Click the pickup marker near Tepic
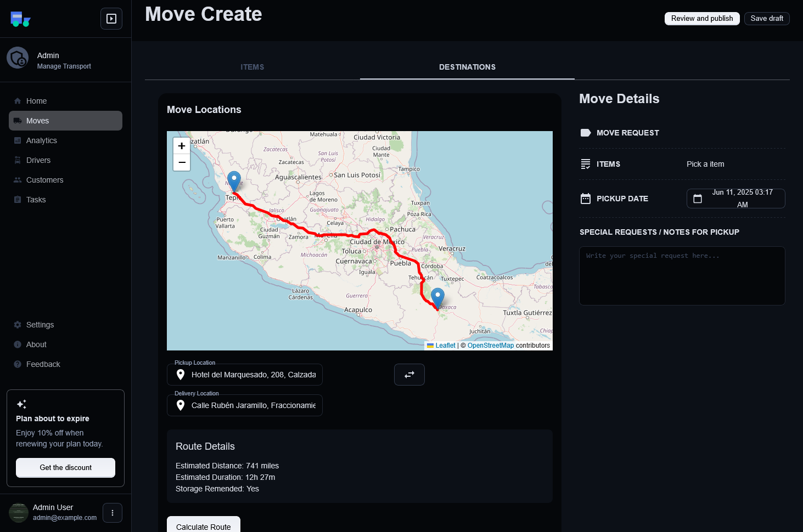This screenshot has height=532, width=803. pos(234,182)
